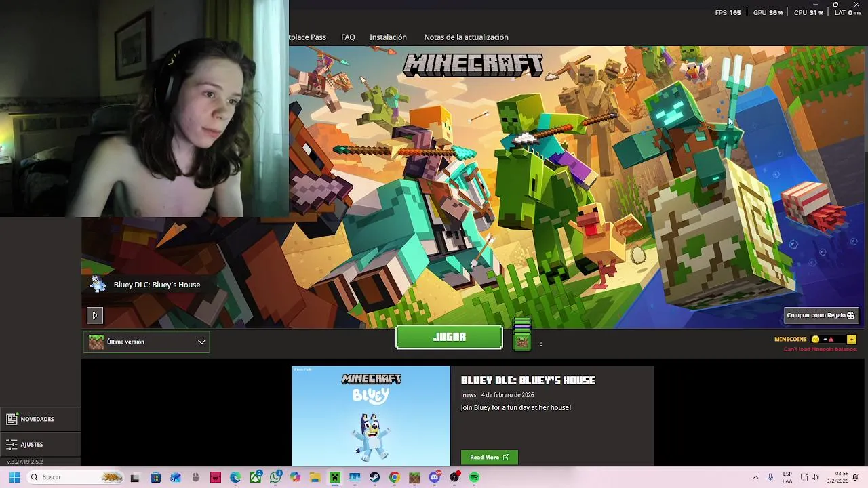868x488 pixels.
Task: Open the Xbox app on the taskbar
Action: [x=256, y=477]
